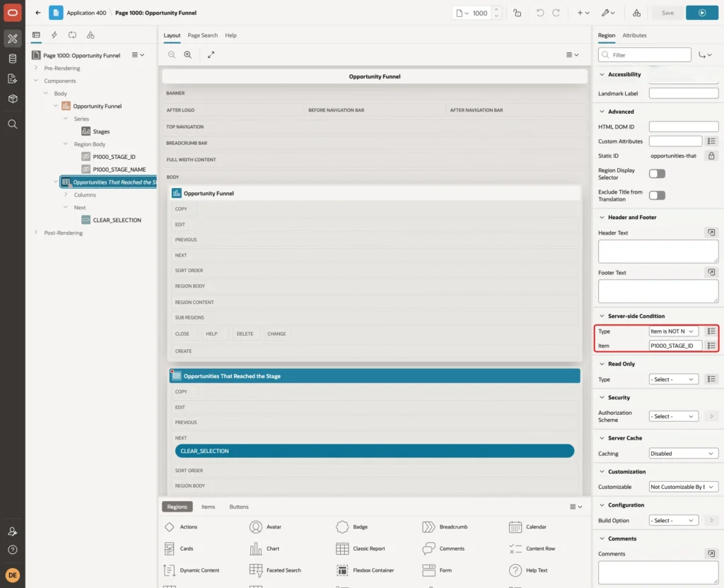724x588 pixels.
Task: Collapse the Server-side Condition section
Action: tap(602, 316)
